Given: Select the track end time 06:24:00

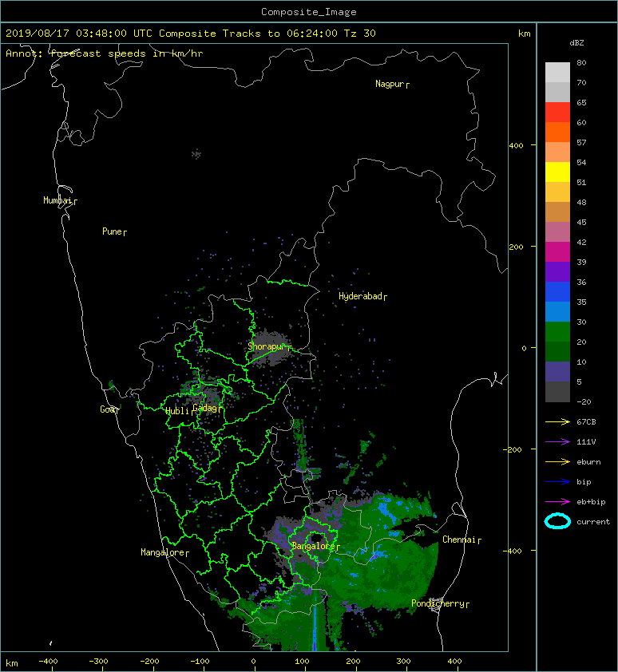Looking at the screenshot, I should [x=311, y=34].
